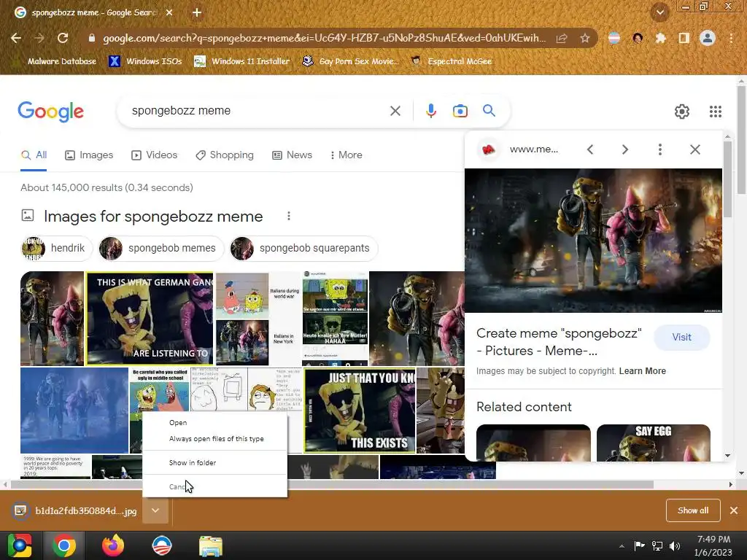Open preview panel three-dot options
The width and height of the screenshot is (747, 560).
pyautogui.click(x=659, y=149)
